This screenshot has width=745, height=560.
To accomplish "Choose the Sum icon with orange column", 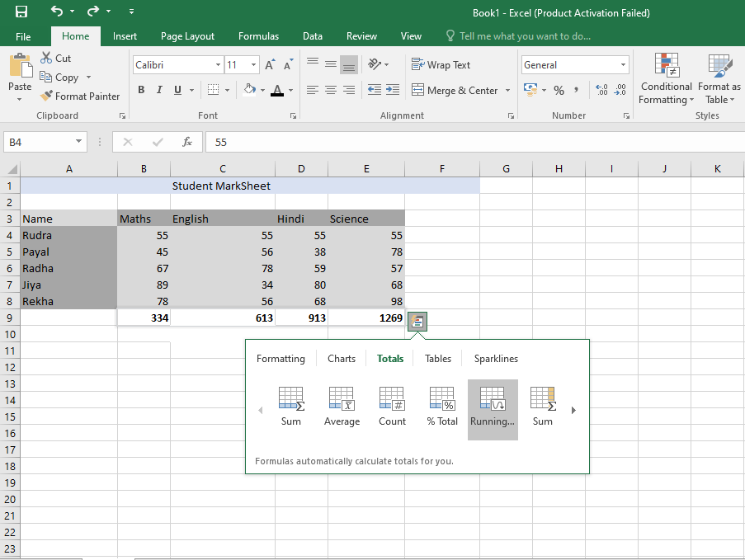I will pyautogui.click(x=543, y=398).
